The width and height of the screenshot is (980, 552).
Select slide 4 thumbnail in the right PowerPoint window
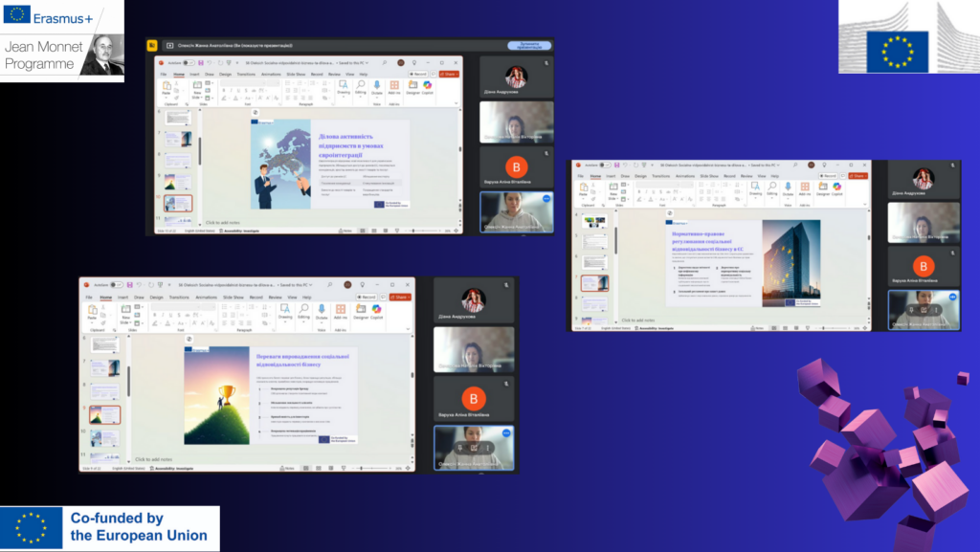tap(593, 221)
